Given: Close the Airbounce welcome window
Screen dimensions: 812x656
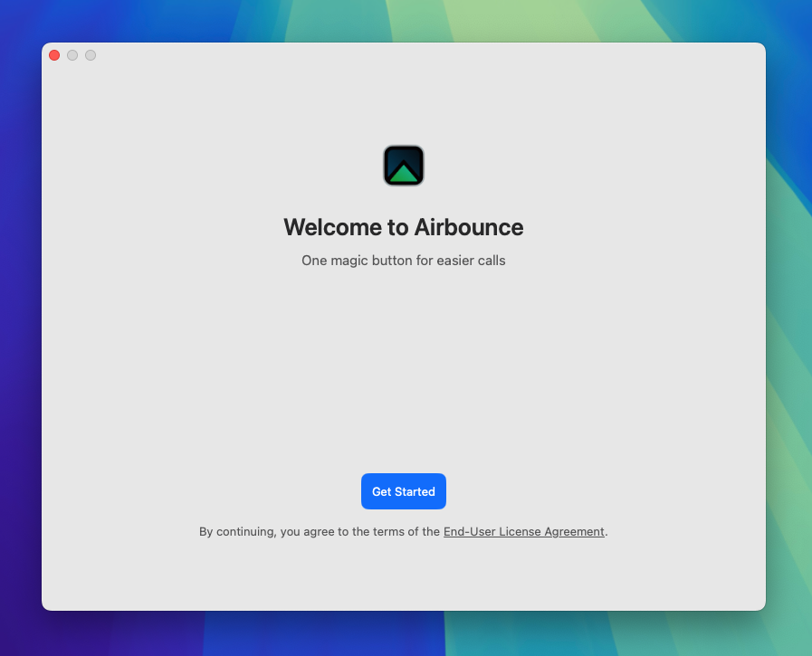Looking at the screenshot, I should [x=54, y=55].
